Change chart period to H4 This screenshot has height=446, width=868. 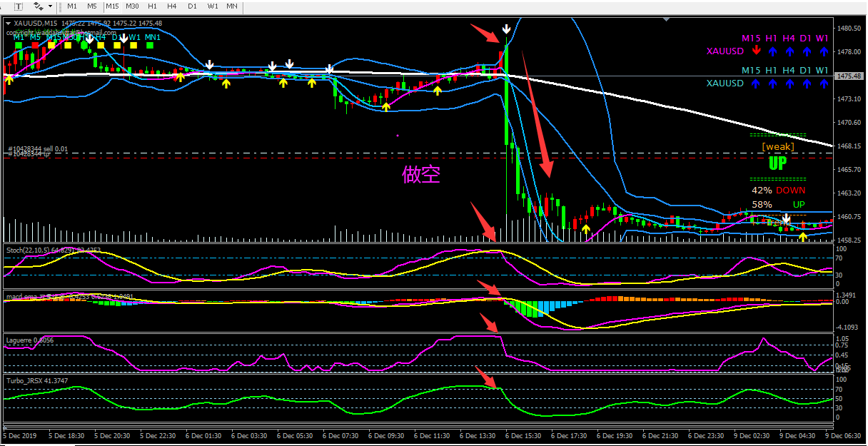coord(172,6)
